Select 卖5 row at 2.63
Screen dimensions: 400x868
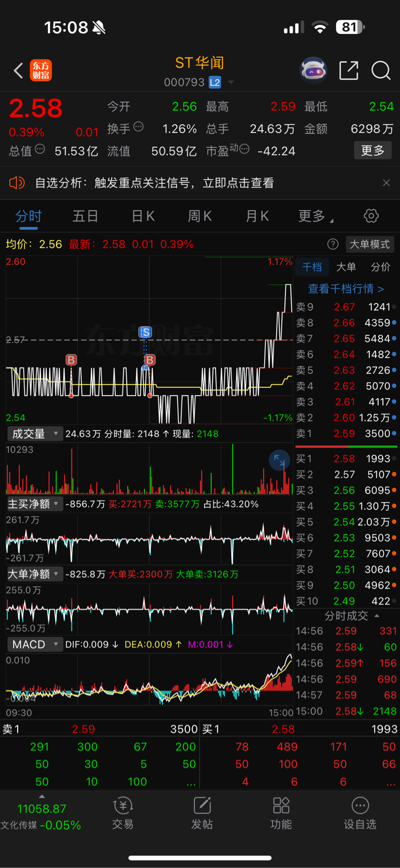(x=346, y=370)
